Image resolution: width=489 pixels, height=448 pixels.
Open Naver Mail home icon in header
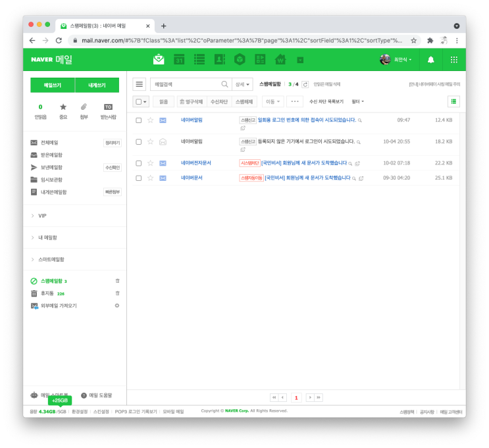[x=159, y=59]
